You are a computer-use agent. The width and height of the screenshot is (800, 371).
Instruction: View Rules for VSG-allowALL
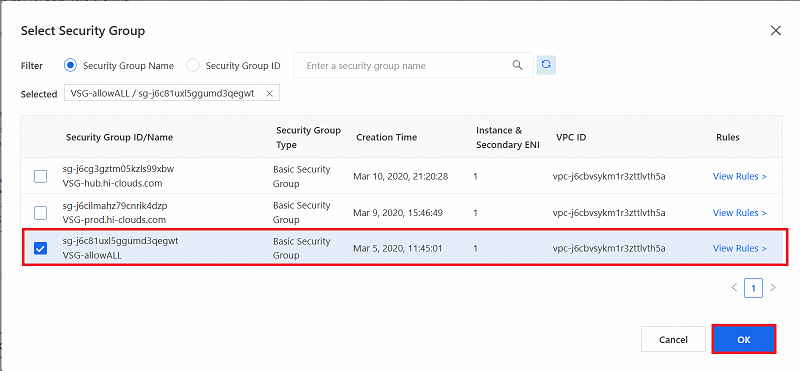(x=739, y=249)
